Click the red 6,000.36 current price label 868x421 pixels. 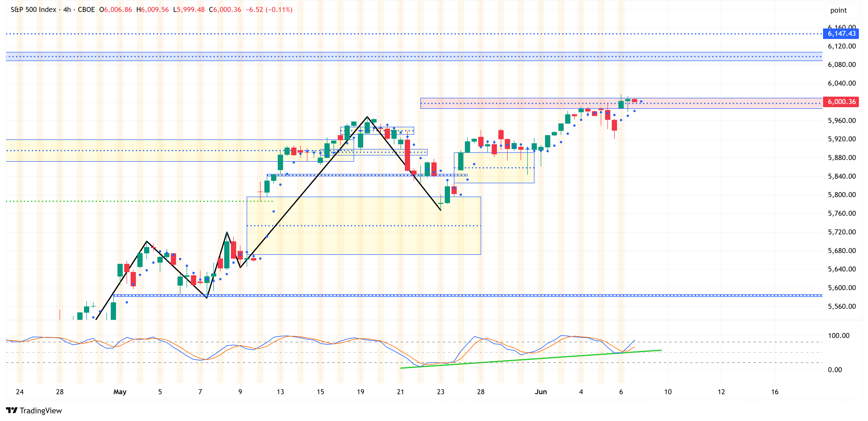[x=841, y=102]
